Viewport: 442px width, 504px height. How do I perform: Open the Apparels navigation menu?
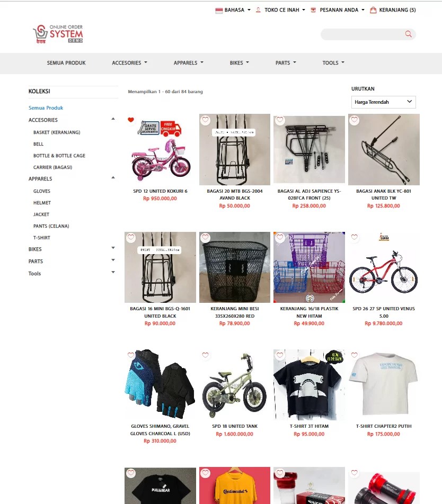pyautogui.click(x=189, y=62)
